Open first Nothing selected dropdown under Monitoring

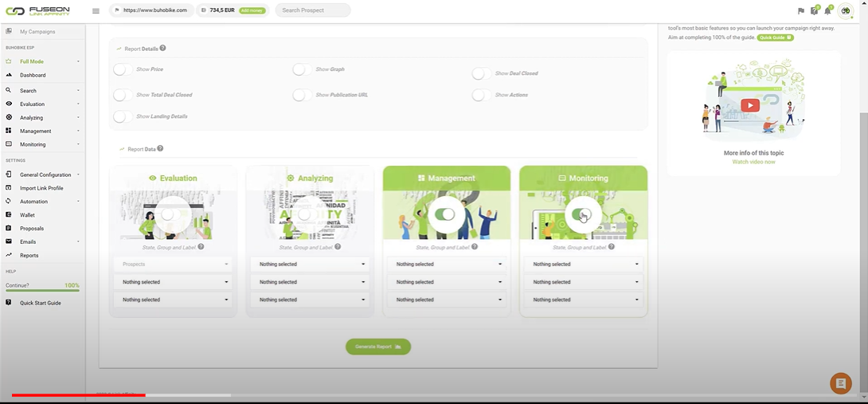(584, 264)
